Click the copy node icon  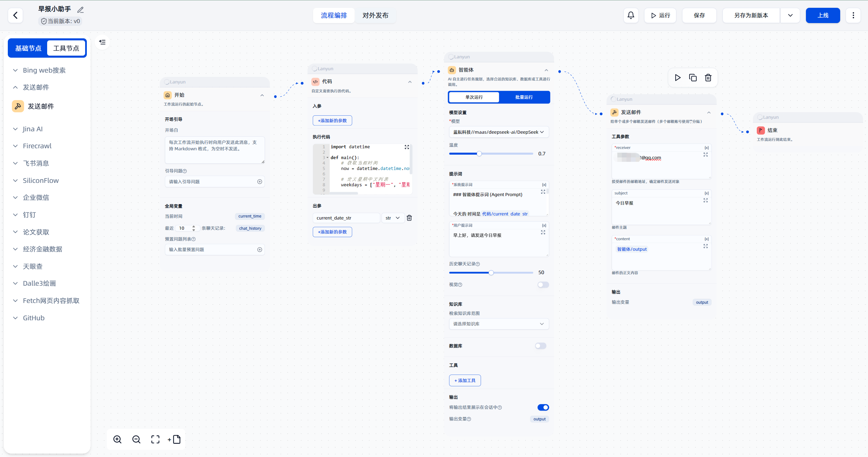coord(693,78)
